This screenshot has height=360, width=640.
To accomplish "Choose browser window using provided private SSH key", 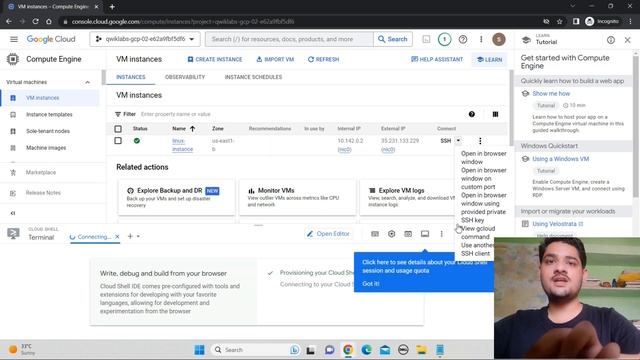I will [x=483, y=207].
